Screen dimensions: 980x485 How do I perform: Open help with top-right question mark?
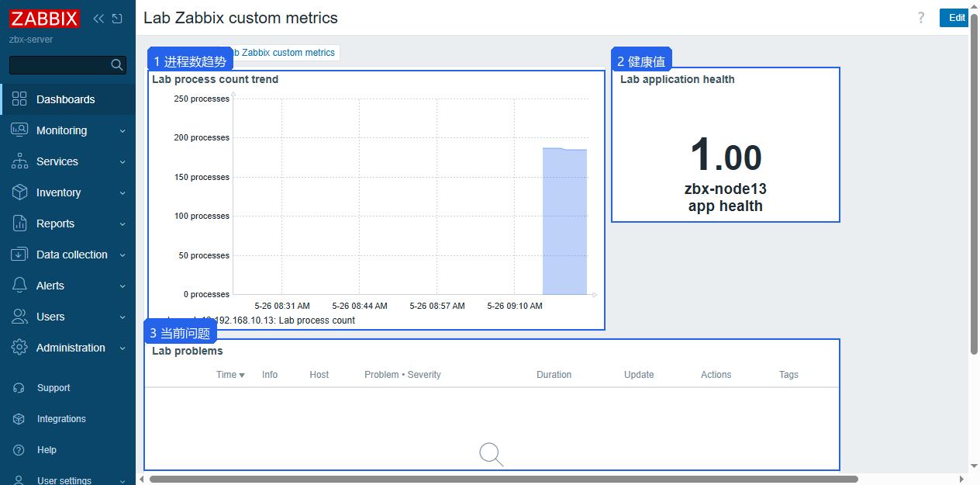tap(921, 18)
